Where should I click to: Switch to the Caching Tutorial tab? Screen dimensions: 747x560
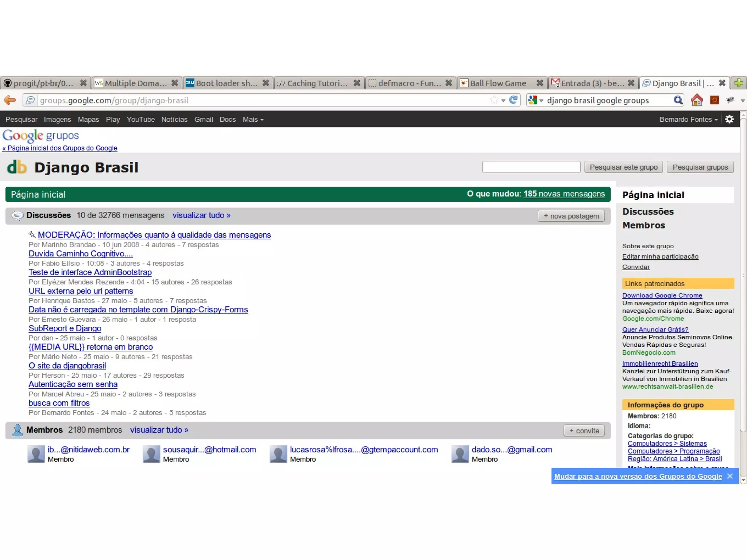click(314, 83)
